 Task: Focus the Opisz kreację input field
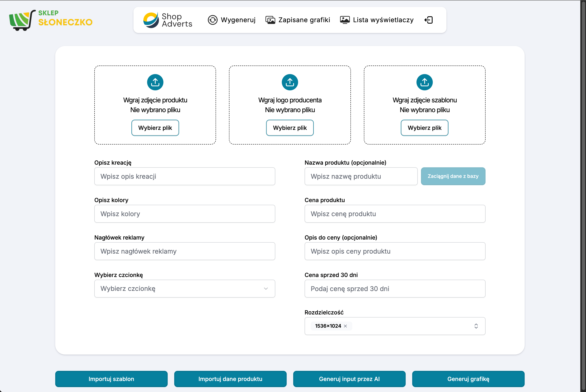tap(185, 176)
